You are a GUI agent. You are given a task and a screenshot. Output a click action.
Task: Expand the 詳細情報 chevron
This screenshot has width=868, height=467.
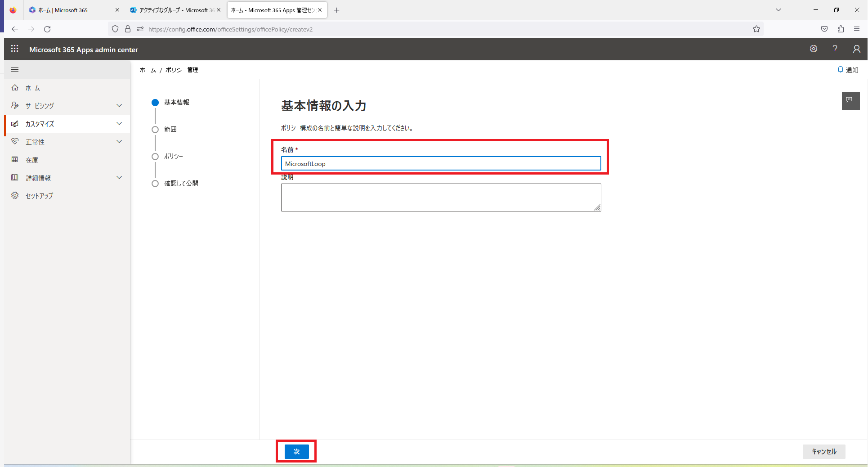tap(119, 177)
